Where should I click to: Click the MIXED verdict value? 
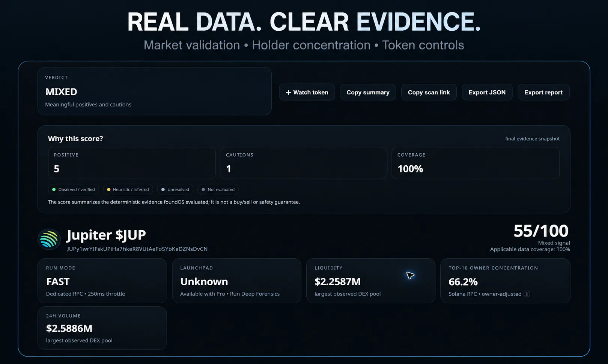(61, 92)
